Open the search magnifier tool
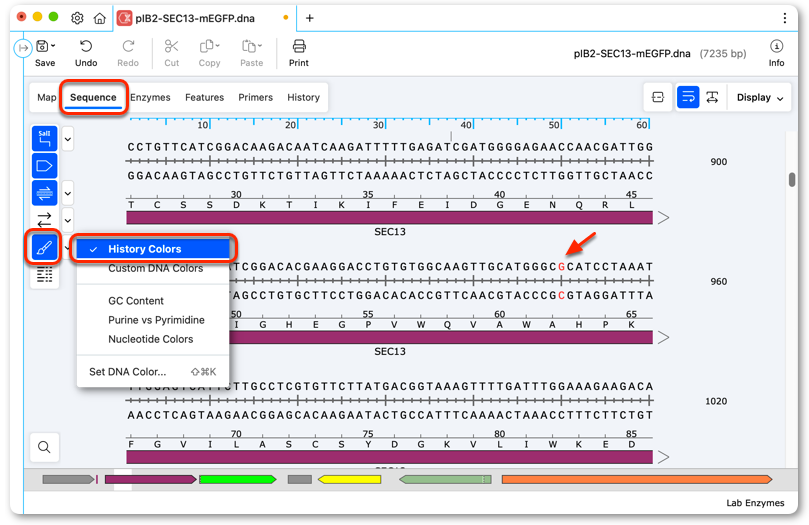This screenshot has height=525, width=809. [x=44, y=447]
